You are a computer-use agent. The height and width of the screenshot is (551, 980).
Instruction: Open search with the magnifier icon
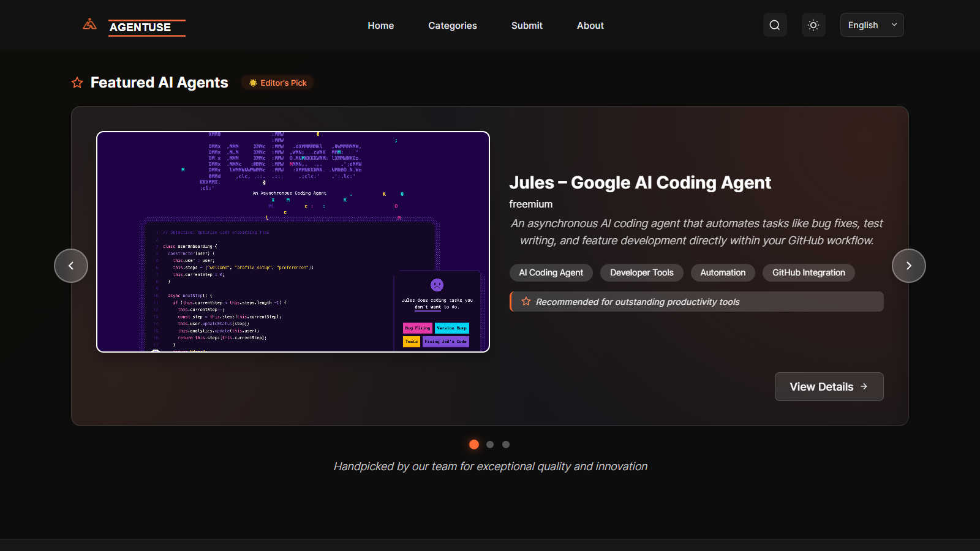(775, 25)
